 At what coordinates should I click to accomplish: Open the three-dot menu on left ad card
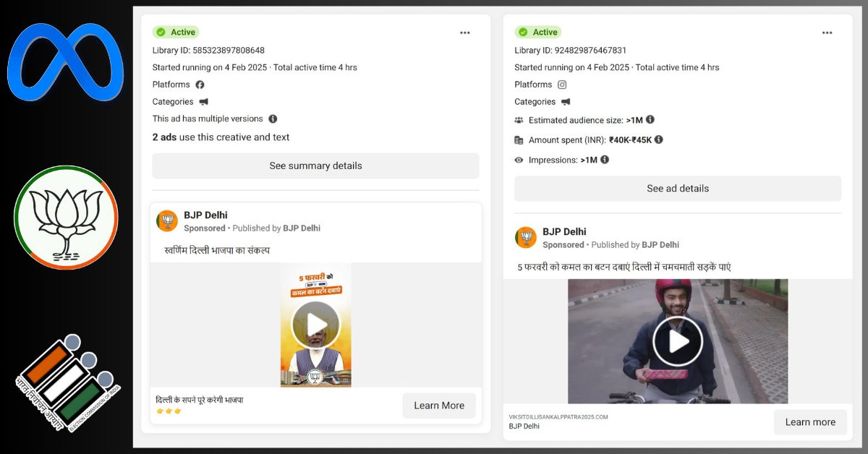click(464, 33)
